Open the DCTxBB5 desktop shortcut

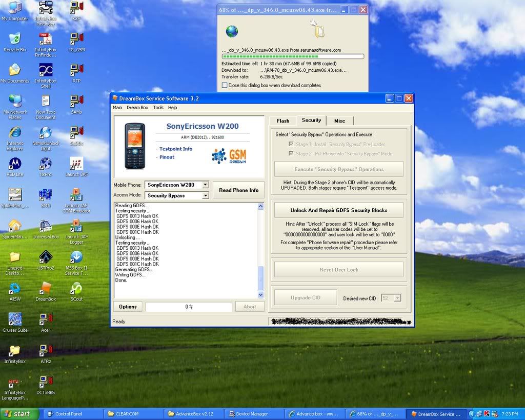pyautogui.click(x=46, y=385)
